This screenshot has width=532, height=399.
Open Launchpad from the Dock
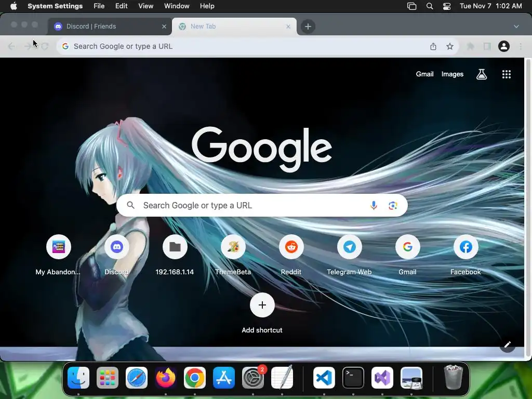(x=107, y=377)
